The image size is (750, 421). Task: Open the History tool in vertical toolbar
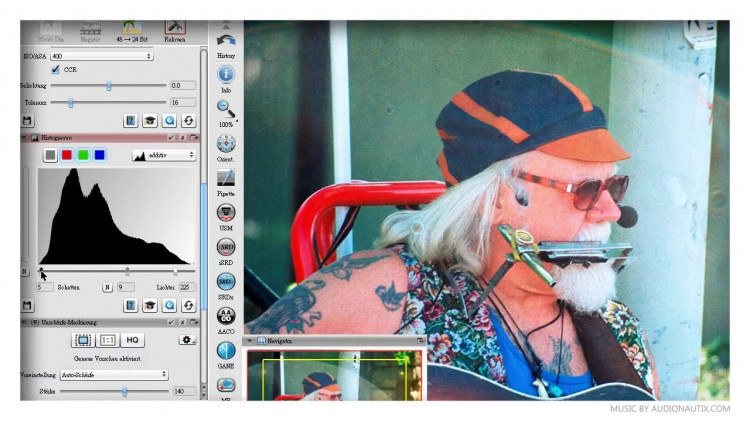pos(226,44)
